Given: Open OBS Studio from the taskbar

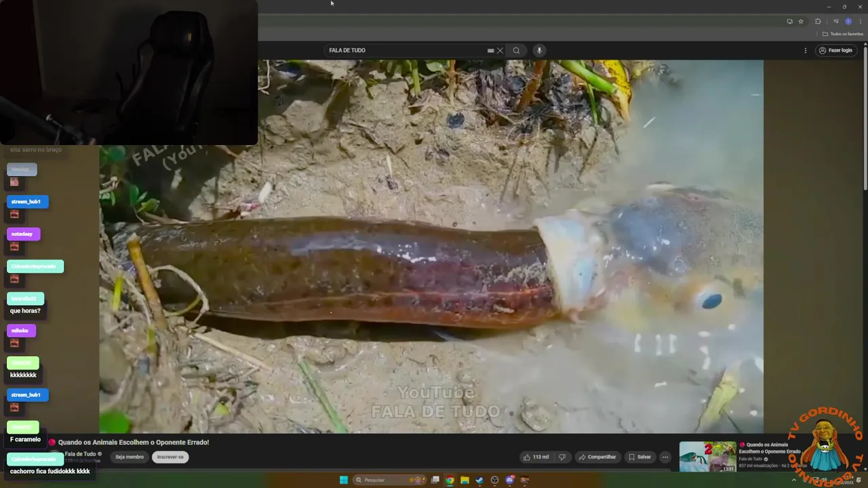Looking at the screenshot, I should tap(494, 481).
